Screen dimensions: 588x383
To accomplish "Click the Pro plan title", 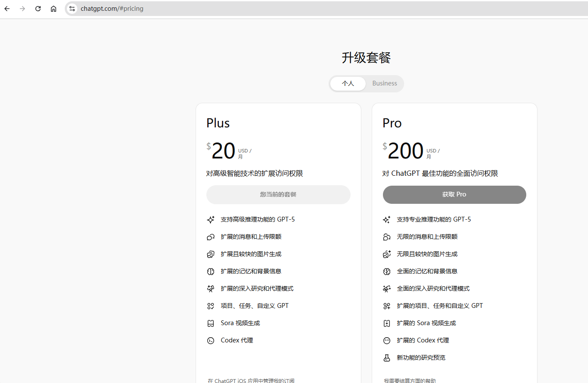I will coord(392,123).
